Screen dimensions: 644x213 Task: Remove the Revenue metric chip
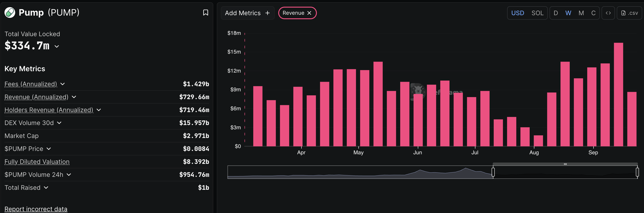[309, 13]
